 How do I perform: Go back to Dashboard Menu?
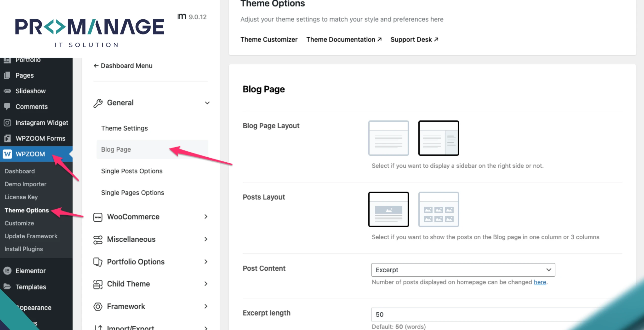point(123,66)
